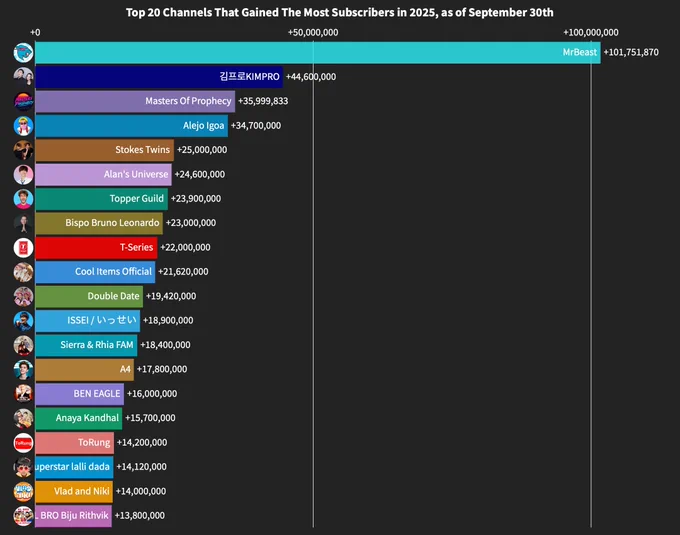Click the Alejo Igoa bar label
680x535 pixels.
pos(203,126)
